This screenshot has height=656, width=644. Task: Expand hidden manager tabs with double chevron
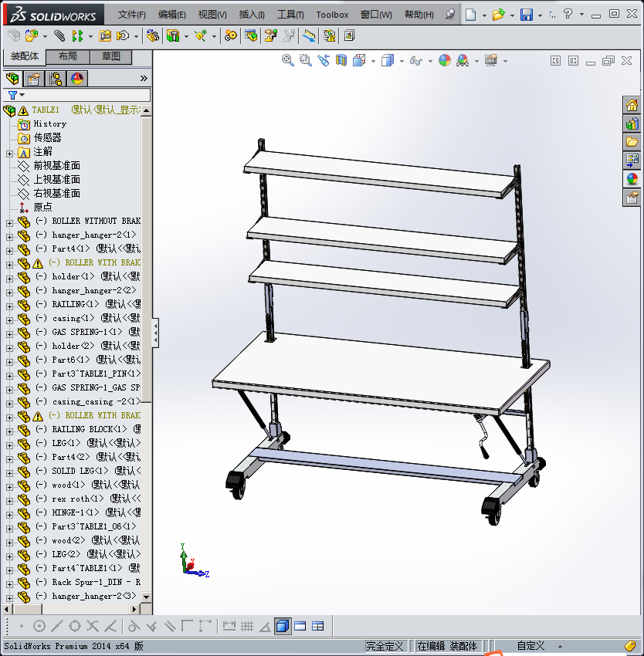coord(144,78)
